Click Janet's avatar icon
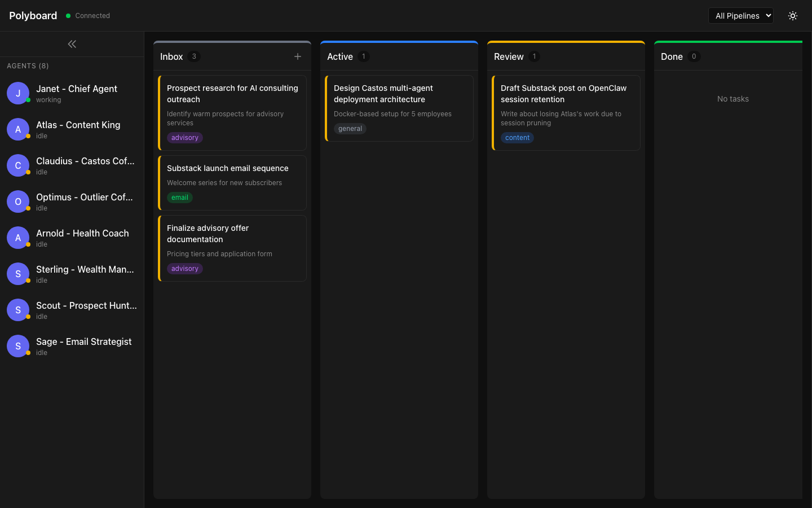Viewport: 812px width, 508px height. pos(18,93)
